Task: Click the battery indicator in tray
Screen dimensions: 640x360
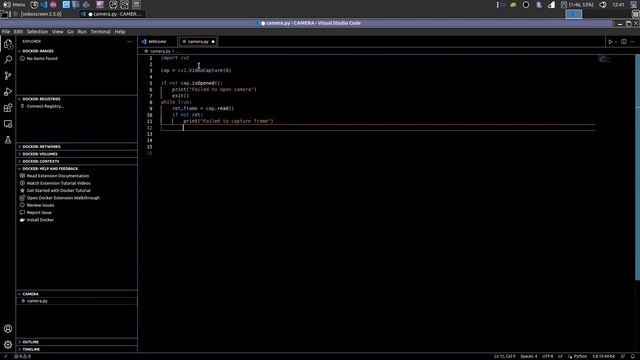Action: click(x=577, y=4)
